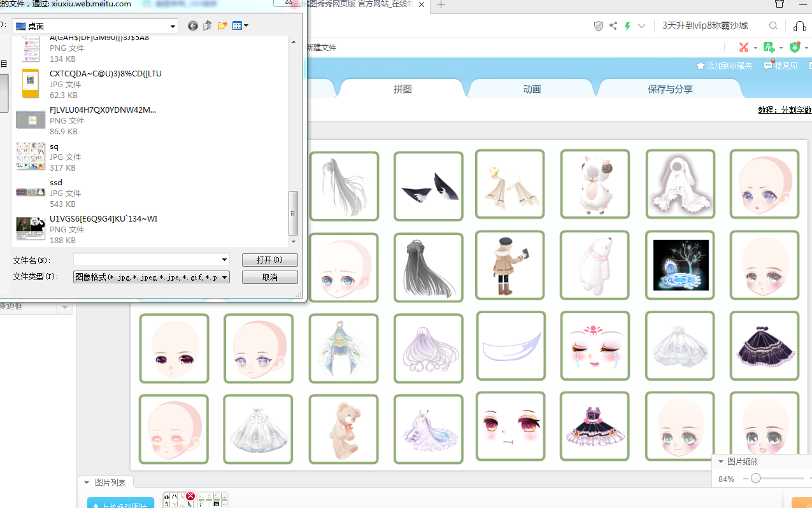
Task: Click the 打开(O) button
Action: pos(269,260)
